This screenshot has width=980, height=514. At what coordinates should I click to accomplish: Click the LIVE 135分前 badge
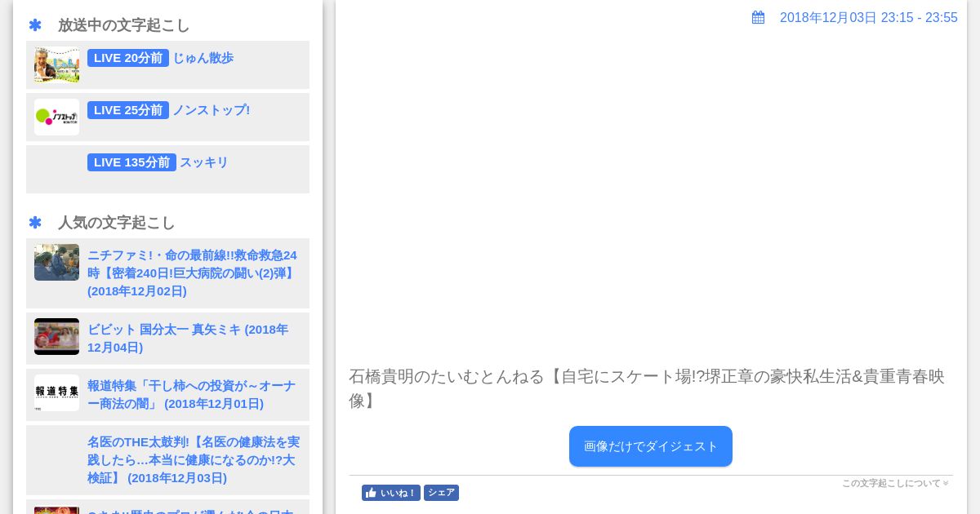click(131, 162)
